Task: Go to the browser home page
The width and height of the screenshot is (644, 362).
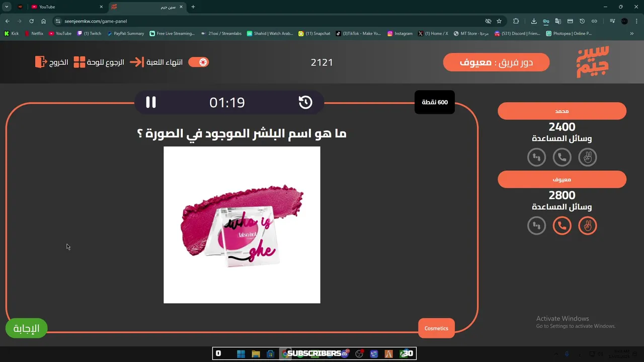Action: 44,21
